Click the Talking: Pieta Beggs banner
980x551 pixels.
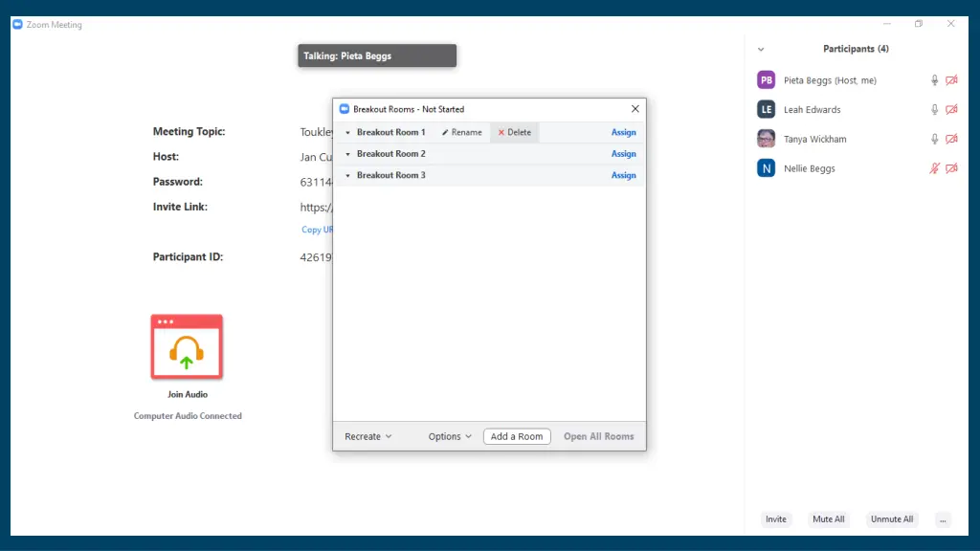click(x=377, y=55)
